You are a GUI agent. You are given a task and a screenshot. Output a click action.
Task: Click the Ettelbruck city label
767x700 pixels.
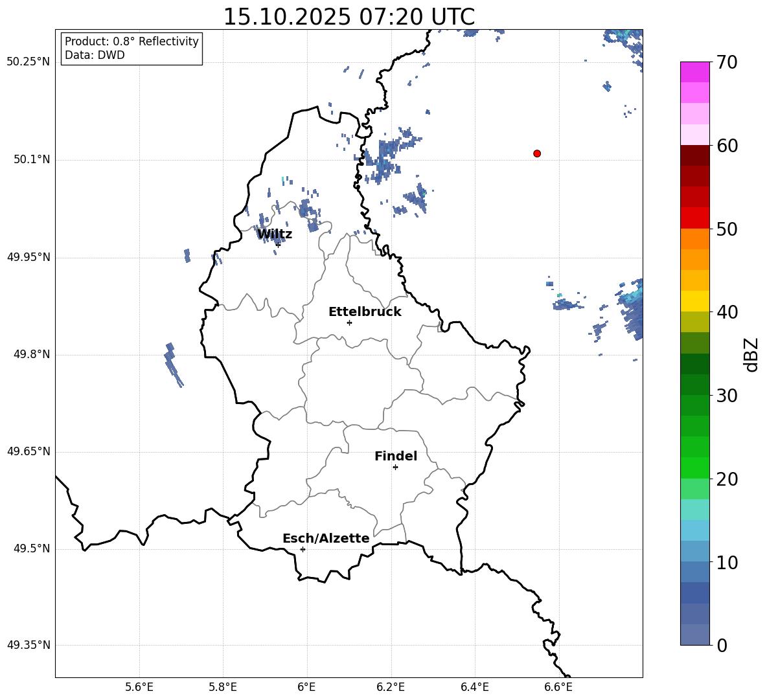pos(365,312)
